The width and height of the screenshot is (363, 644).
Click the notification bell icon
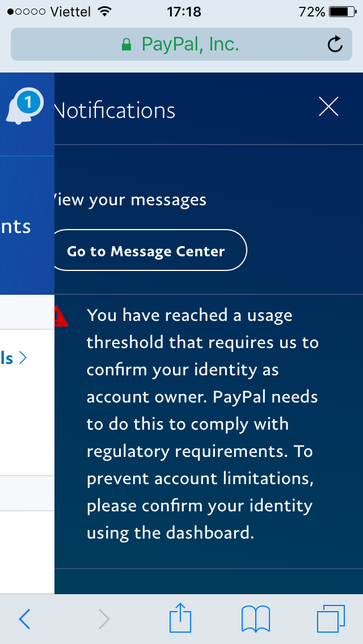coord(25,107)
